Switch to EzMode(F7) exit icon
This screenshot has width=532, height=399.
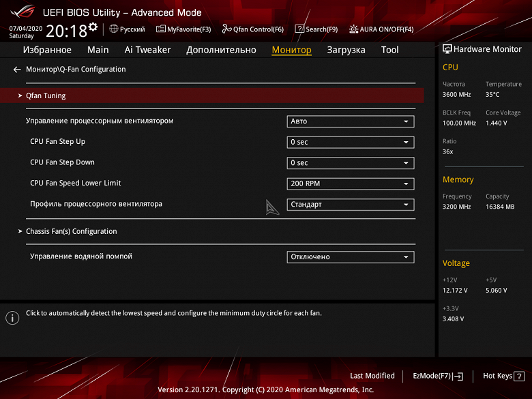(x=458, y=376)
